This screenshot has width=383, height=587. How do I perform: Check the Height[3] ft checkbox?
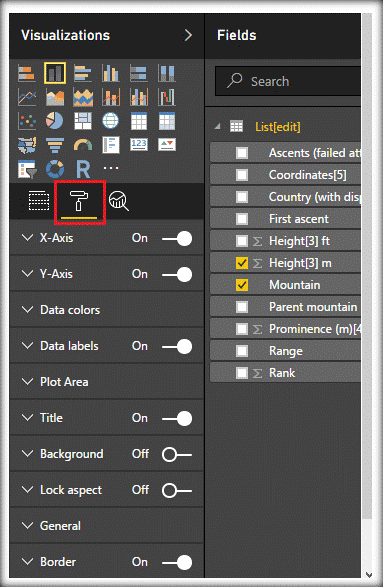pyautogui.click(x=242, y=241)
